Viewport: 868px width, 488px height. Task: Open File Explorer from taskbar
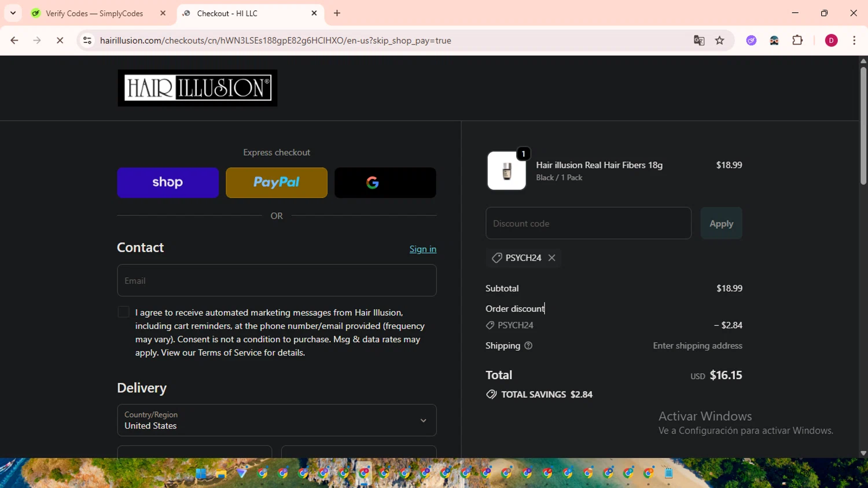221,474
